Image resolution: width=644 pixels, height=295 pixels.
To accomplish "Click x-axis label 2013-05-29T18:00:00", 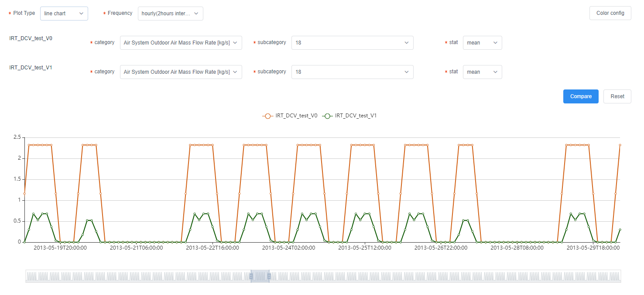I will (593, 248).
